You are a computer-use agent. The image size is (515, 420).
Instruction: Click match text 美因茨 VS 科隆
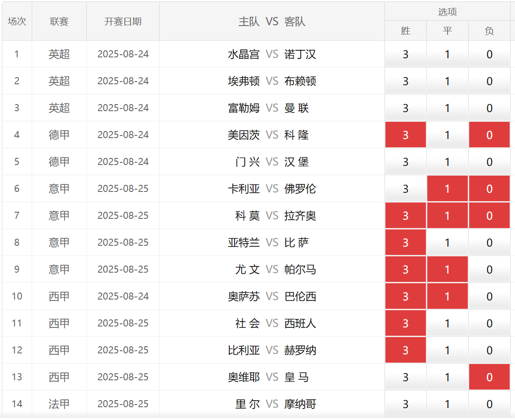269,135
